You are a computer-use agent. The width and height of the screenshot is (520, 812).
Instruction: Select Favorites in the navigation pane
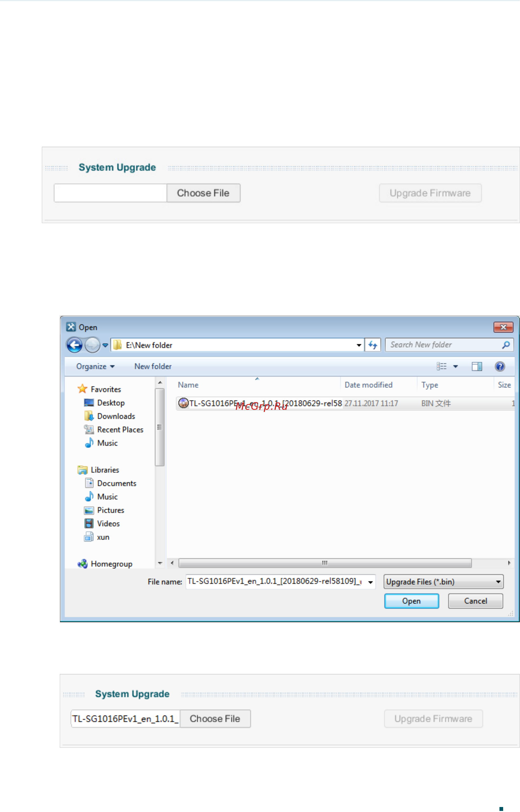pyautogui.click(x=99, y=389)
